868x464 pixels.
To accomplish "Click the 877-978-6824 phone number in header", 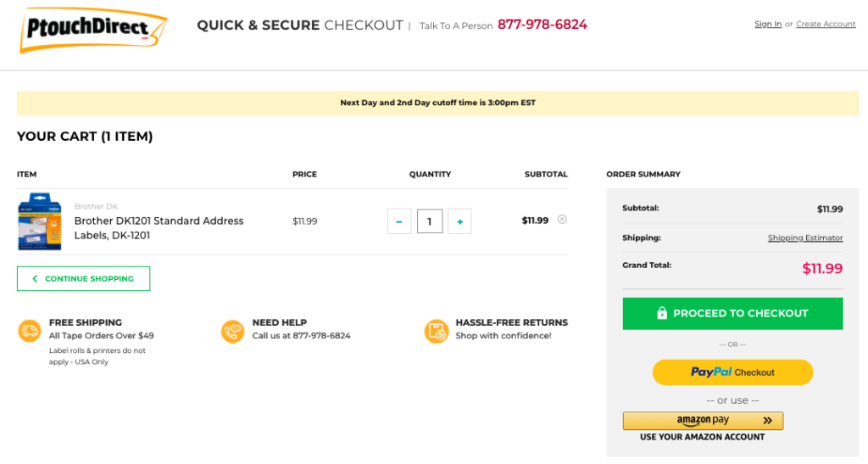I will pyautogui.click(x=542, y=25).
